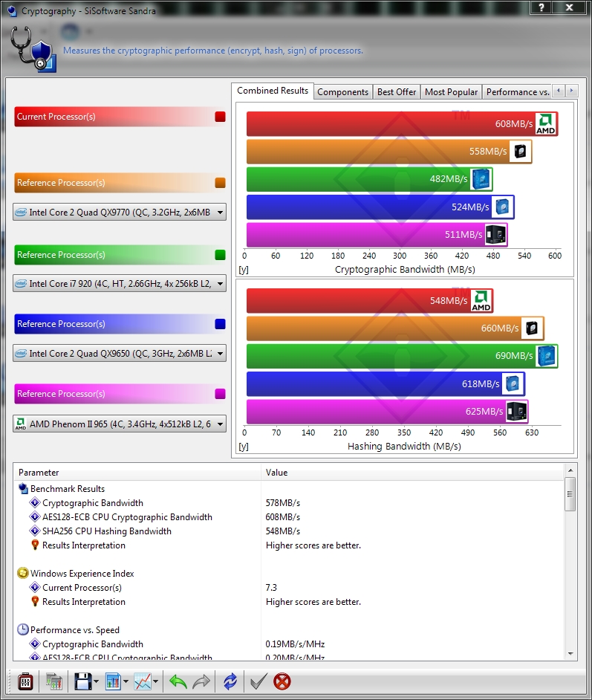Click the AMD logo on 548MB/s bar

[481, 300]
